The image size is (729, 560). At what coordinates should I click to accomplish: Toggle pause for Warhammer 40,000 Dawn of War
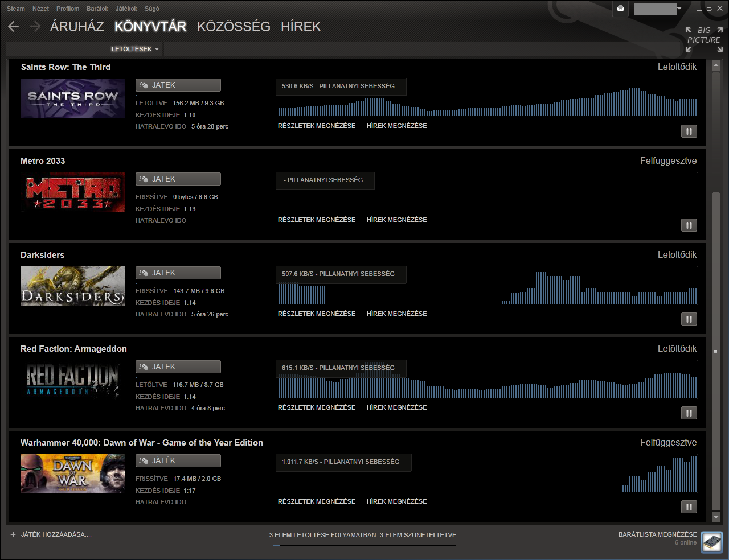[x=689, y=507]
